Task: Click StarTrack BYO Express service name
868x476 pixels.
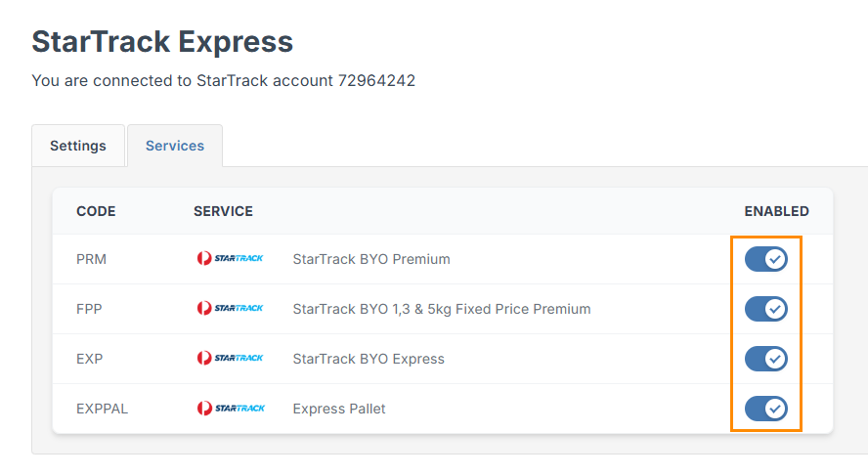Action: [x=369, y=359]
